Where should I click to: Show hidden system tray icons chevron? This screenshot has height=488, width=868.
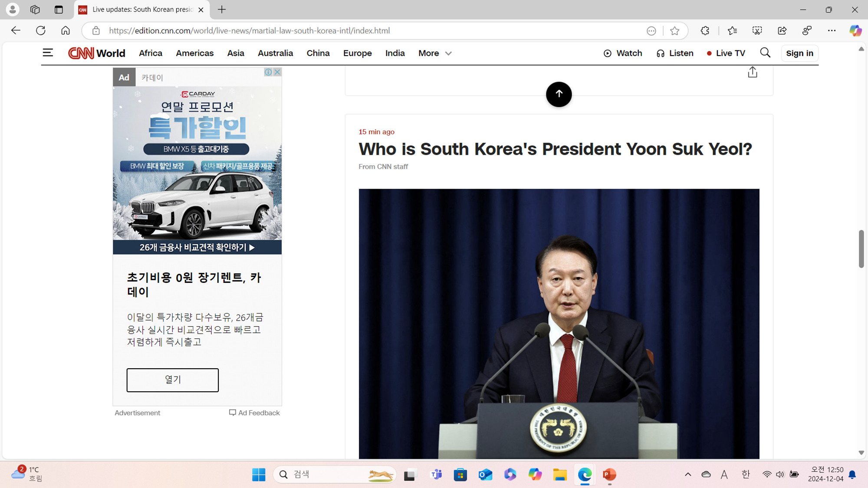[x=688, y=474]
